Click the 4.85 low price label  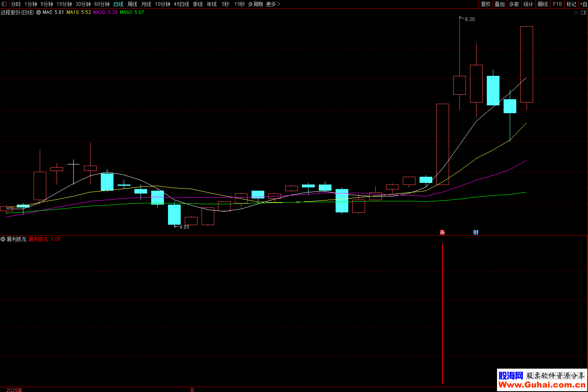click(184, 227)
